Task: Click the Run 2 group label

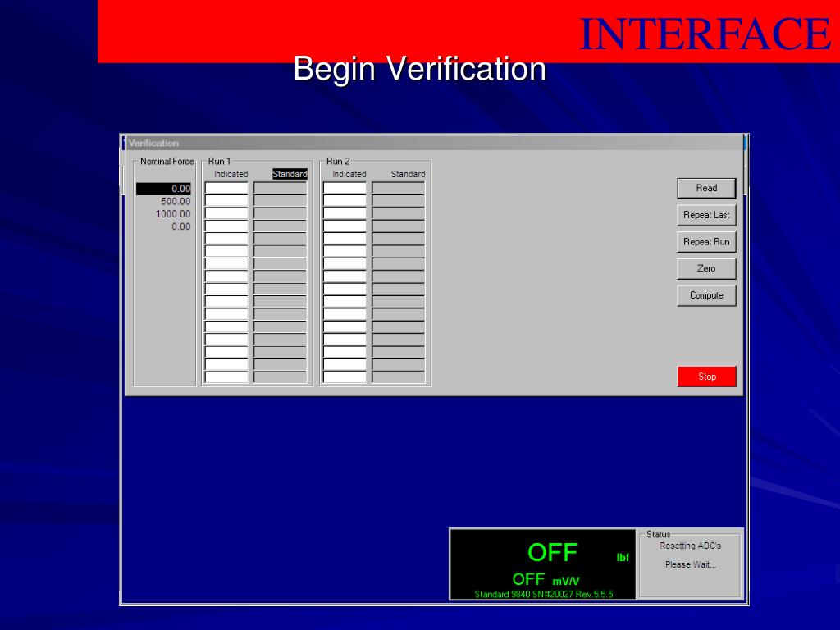Action: click(338, 162)
